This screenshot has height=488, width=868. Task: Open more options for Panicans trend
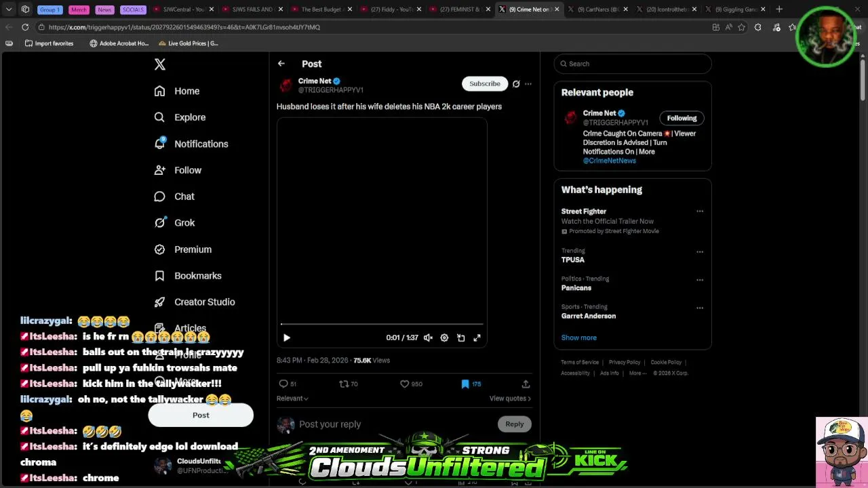click(x=700, y=280)
